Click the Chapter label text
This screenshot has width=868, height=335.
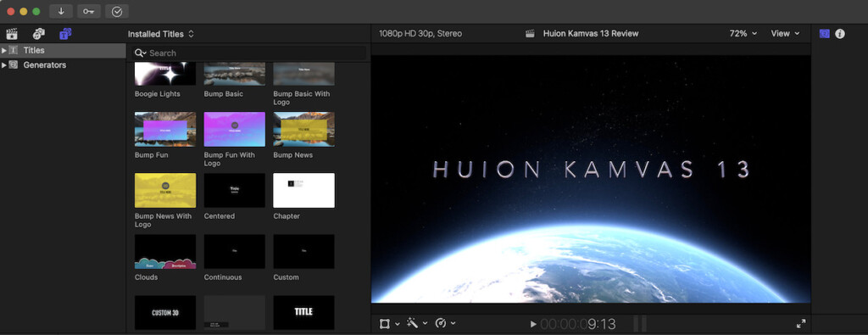pos(287,216)
